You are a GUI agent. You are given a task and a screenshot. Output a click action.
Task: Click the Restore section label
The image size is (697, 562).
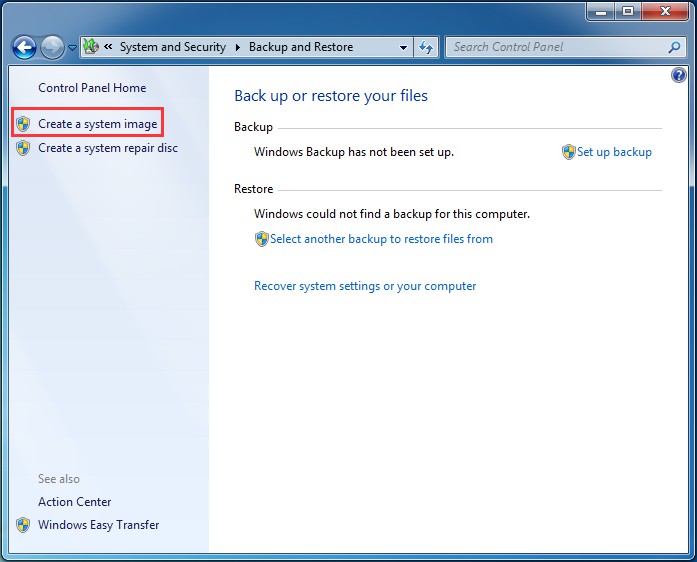point(253,189)
